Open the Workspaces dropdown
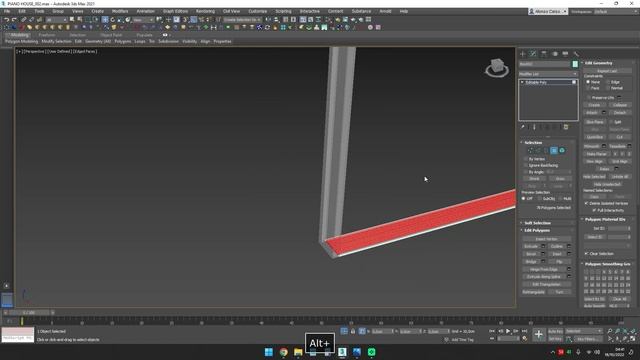The image size is (640, 360). [x=616, y=11]
